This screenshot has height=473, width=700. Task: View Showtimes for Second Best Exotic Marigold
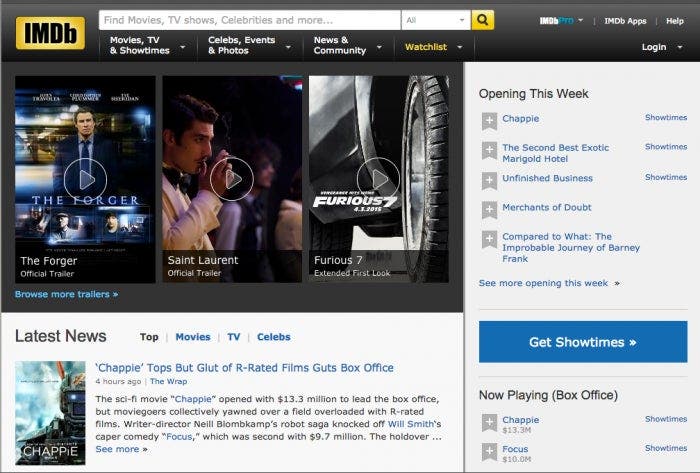pos(666,146)
